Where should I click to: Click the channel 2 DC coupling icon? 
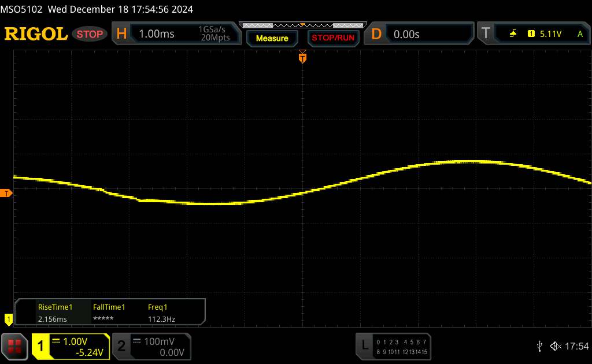[137, 341]
